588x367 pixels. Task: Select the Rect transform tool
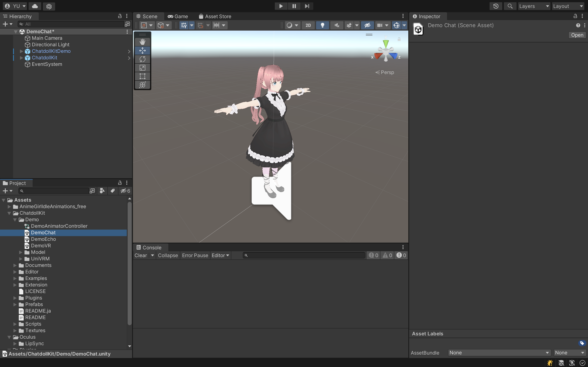point(142,76)
